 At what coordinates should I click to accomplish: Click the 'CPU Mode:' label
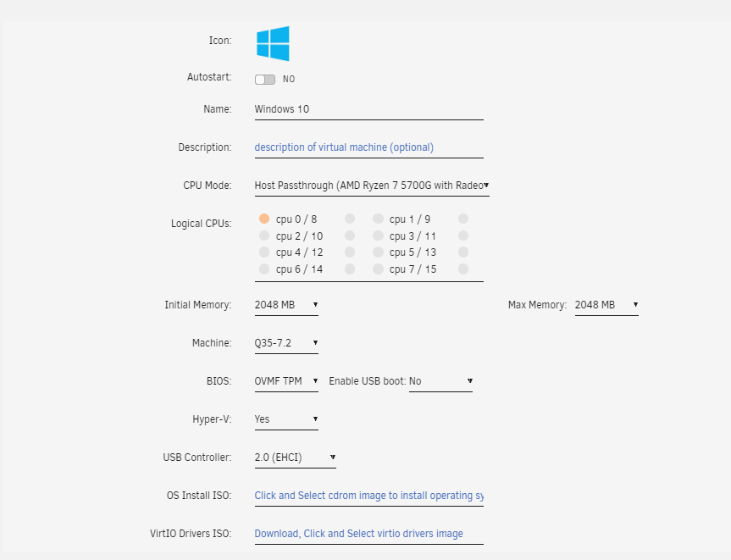207,186
